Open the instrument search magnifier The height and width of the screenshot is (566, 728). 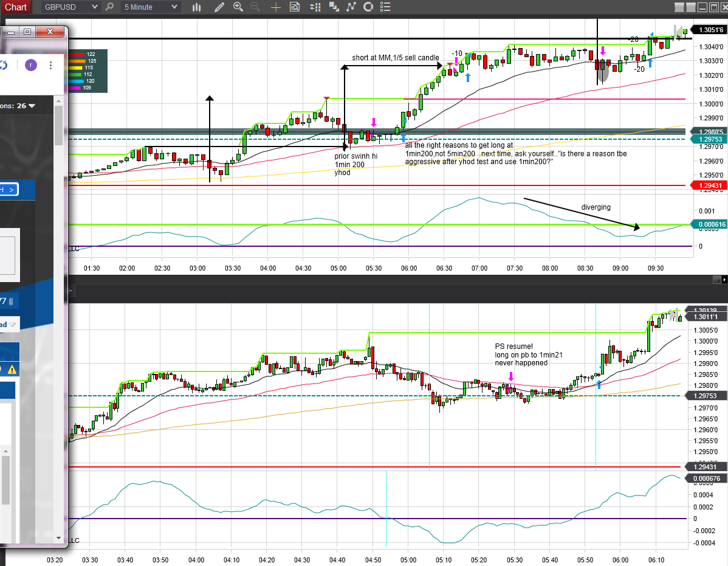(x=109, y=7)
